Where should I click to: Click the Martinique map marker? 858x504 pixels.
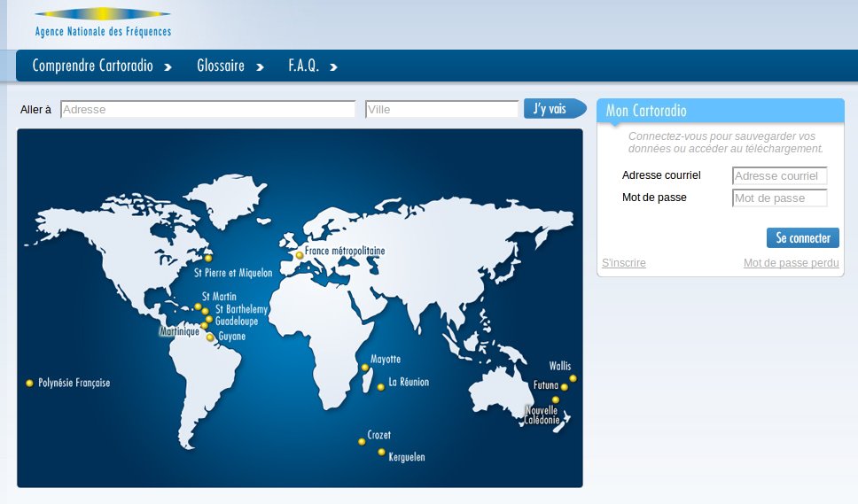tap(204, 326)
